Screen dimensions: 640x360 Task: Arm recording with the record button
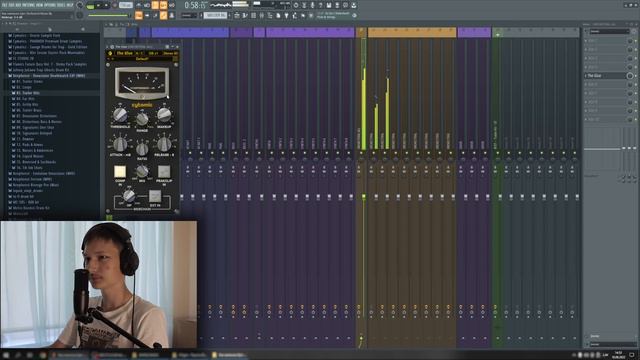tap(115, 5)
